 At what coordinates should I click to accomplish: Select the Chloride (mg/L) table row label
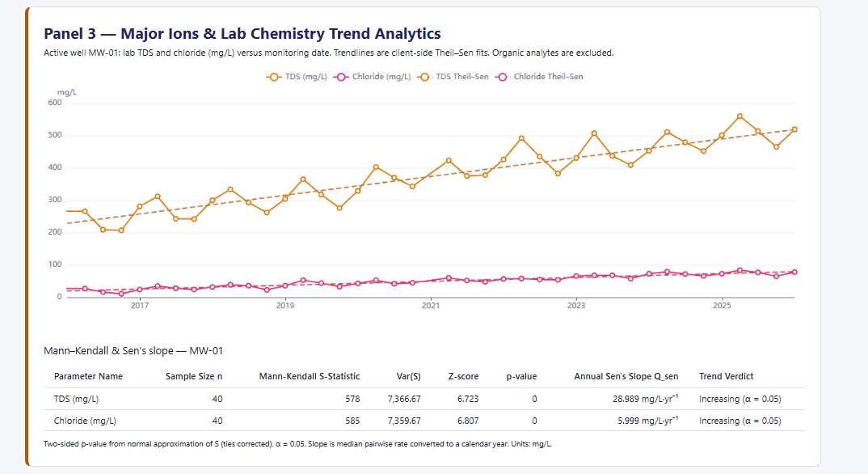click(x=85, y=421)
